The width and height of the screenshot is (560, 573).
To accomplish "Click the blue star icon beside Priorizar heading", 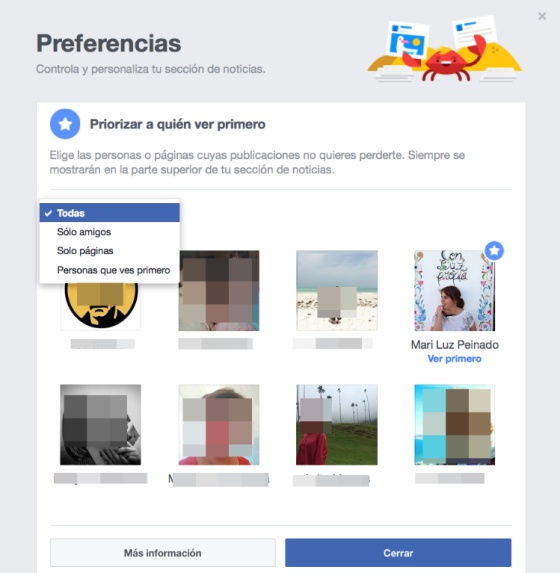I will [x=65, y=124].
